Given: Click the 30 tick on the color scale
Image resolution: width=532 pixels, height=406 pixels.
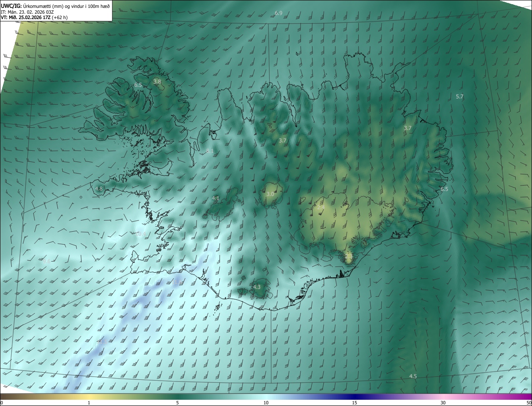Looking at the screenshot, I should 443,403.
